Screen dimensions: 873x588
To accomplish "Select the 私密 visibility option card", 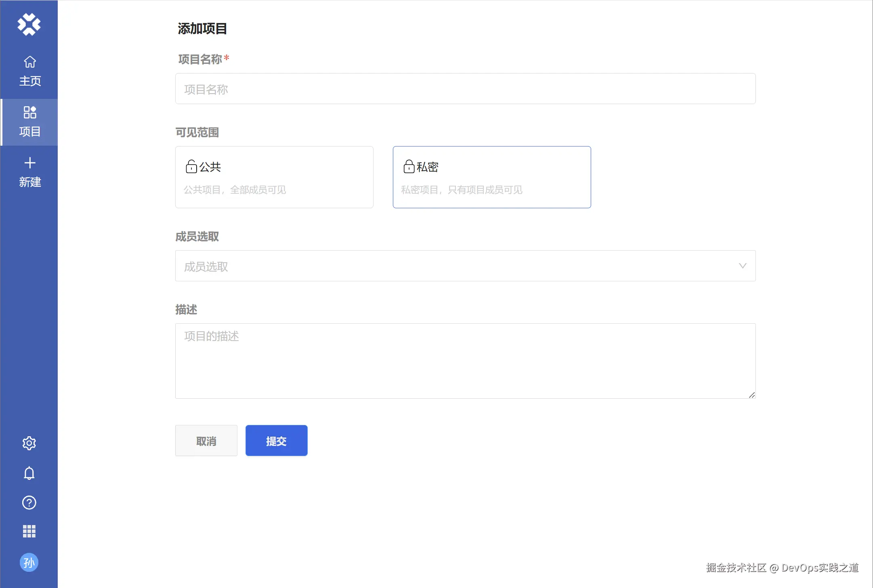I will point(491,177).
